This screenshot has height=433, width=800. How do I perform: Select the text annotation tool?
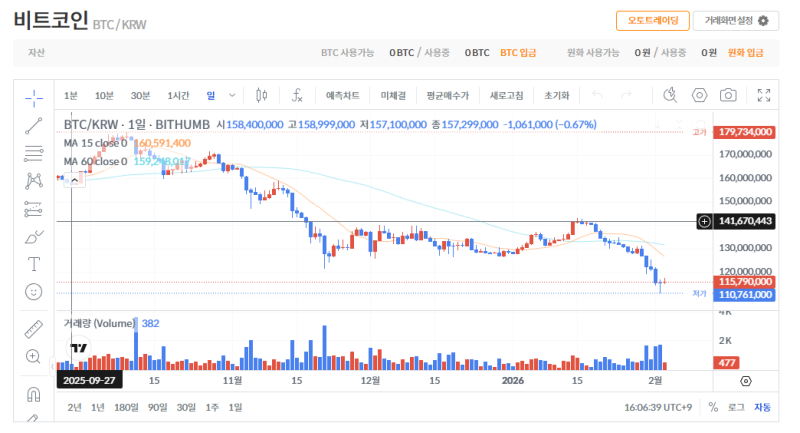(x=34, y=264)
